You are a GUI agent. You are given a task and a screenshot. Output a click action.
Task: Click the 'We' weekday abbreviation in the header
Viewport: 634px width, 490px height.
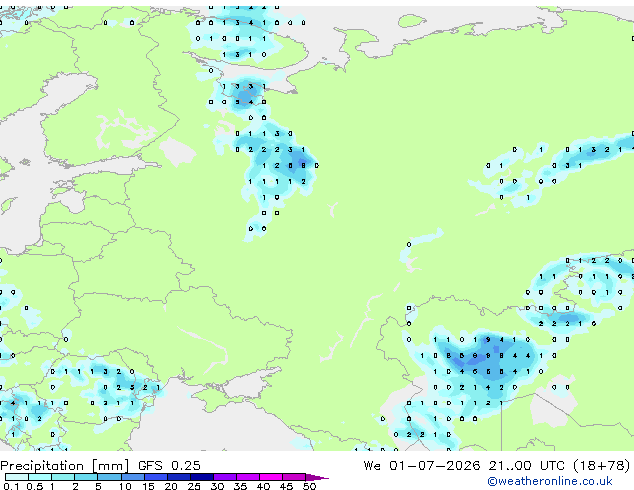[372, 465]
